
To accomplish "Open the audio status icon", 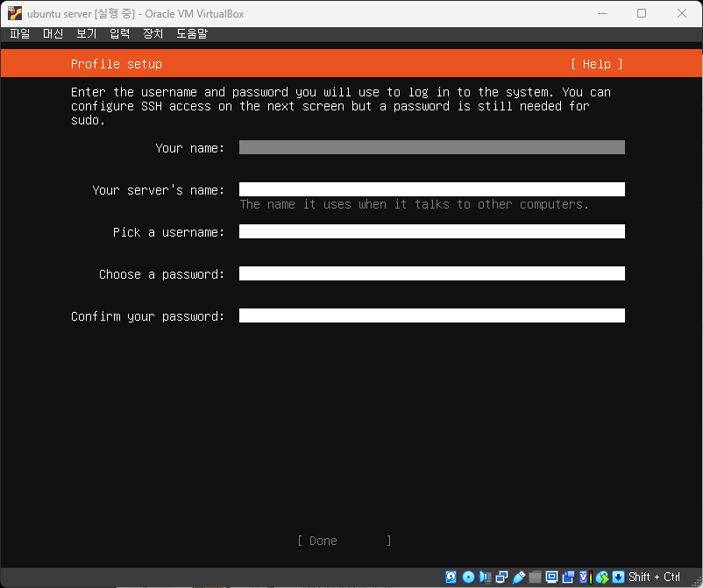I will click(485, 577).
